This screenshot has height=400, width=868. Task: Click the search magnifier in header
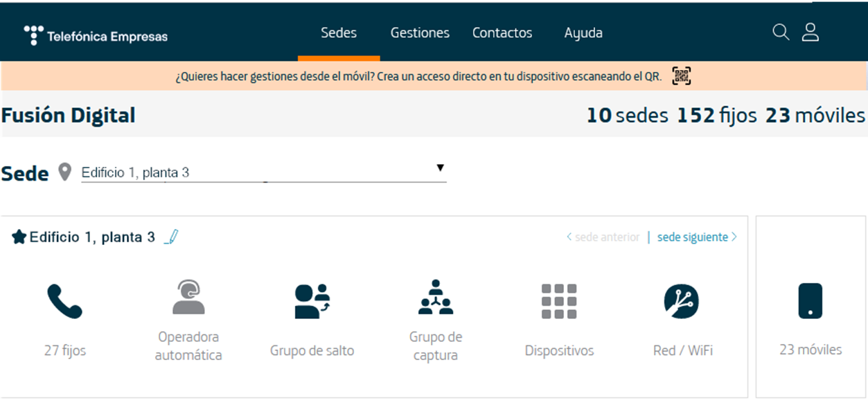tap(781, 33)
